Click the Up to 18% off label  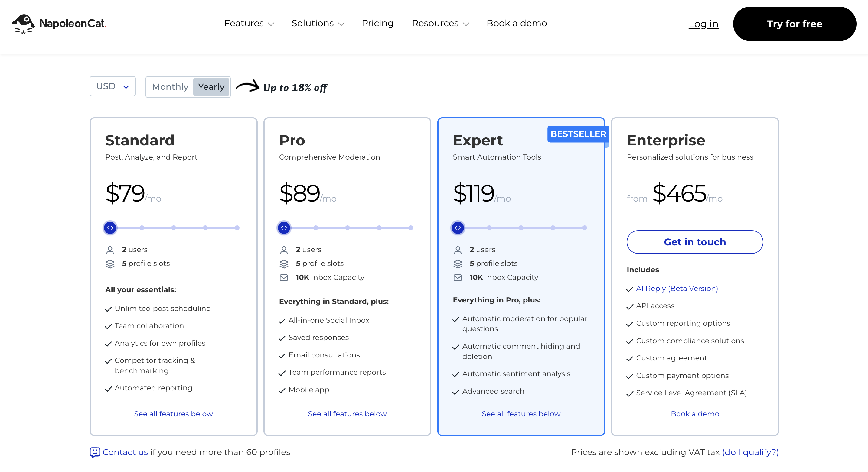pos(295,88)
